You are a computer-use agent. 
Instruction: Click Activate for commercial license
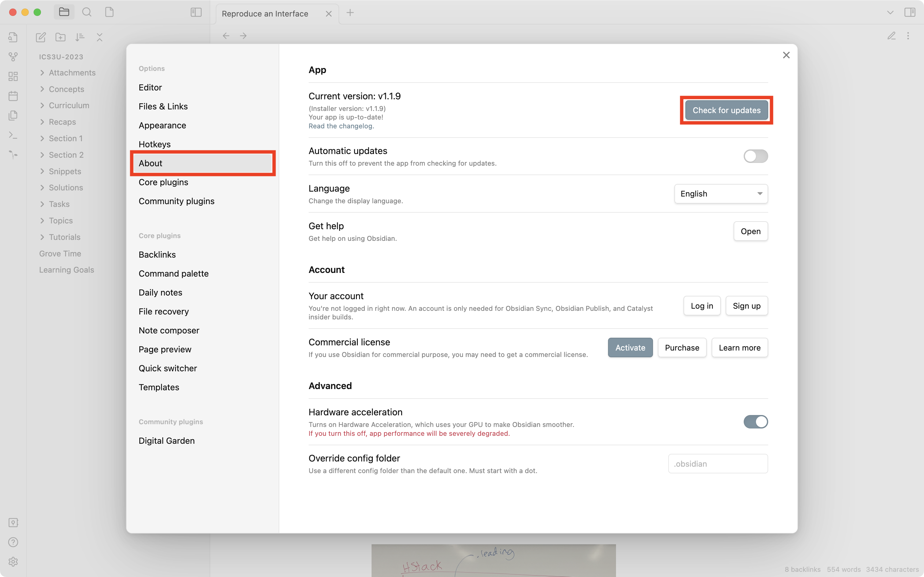point(630,348)
